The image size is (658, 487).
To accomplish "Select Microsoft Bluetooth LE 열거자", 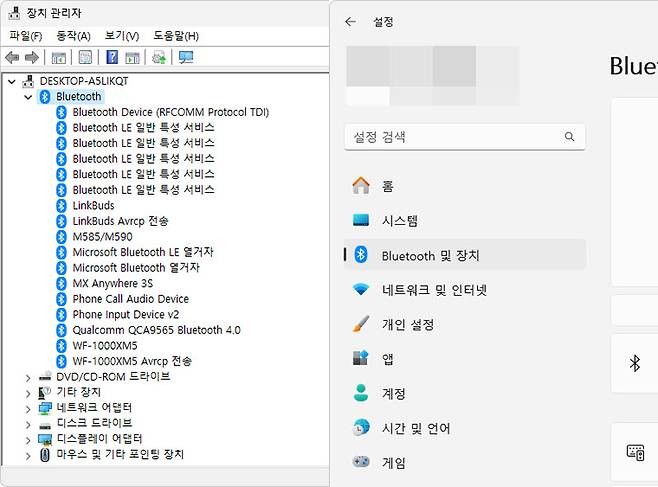I will pyautogui.click(x=143, y=252).
